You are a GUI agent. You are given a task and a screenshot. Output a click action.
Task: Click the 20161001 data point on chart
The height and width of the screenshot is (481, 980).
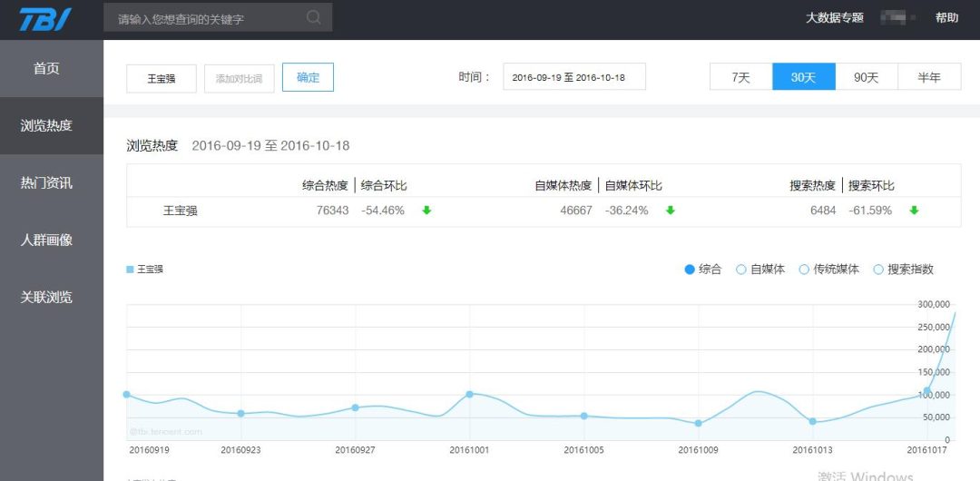click(x=469, y=394)
